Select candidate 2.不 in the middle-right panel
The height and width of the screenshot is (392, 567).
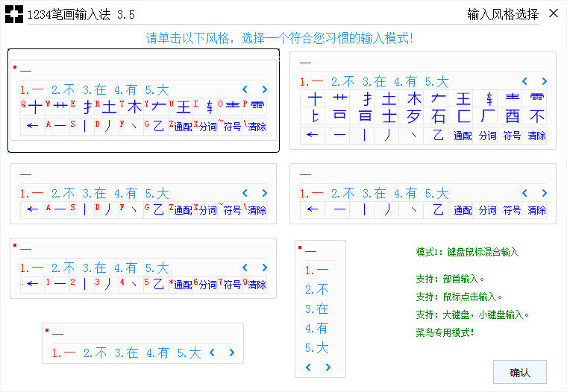pyautogui.click(x=343, y=194)
